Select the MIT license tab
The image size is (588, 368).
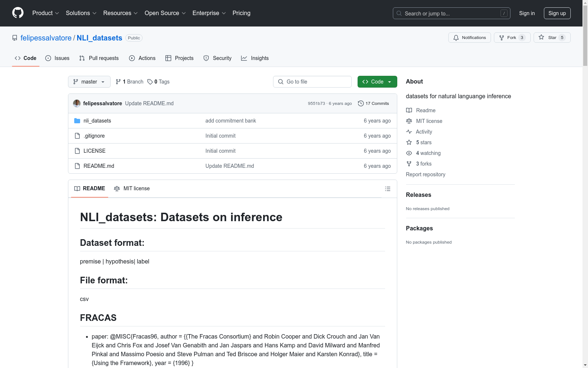pyautogui.click(x=132, y=188)
